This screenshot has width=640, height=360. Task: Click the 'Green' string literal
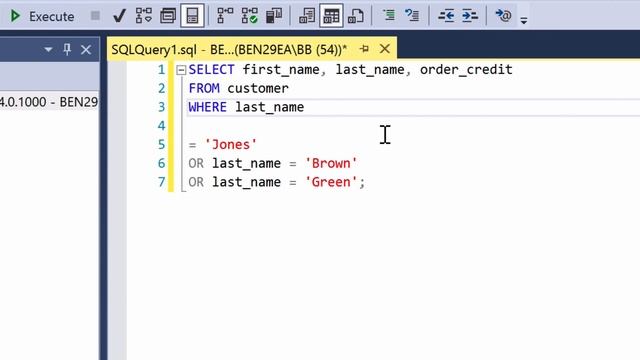tap(331, 182)
